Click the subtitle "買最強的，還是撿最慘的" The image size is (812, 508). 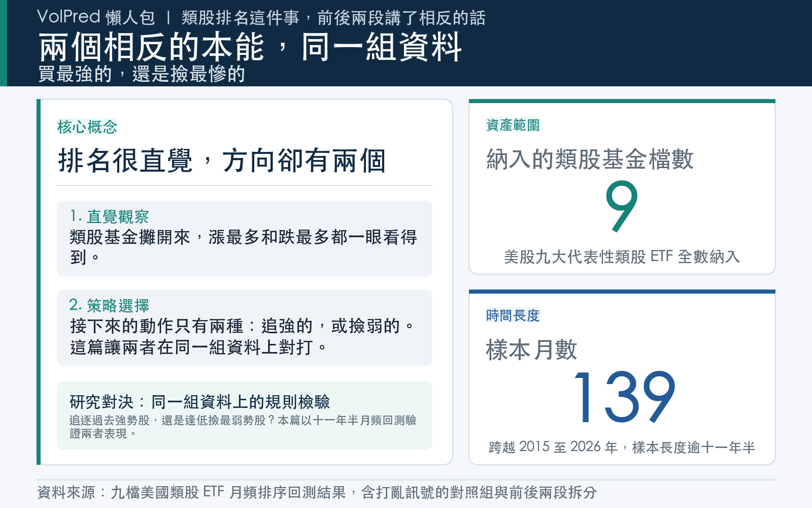pos(142,74)
